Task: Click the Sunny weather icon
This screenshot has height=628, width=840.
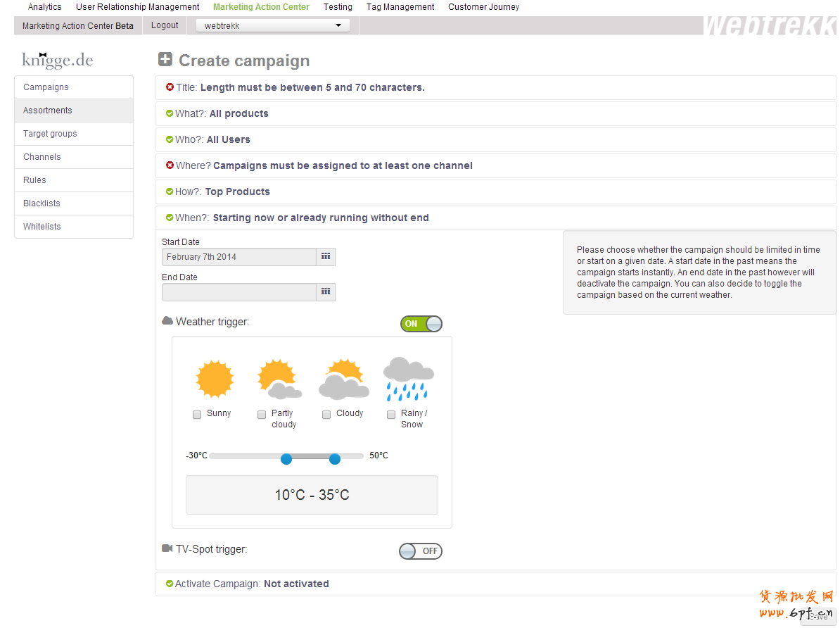Action: (215, 379)
